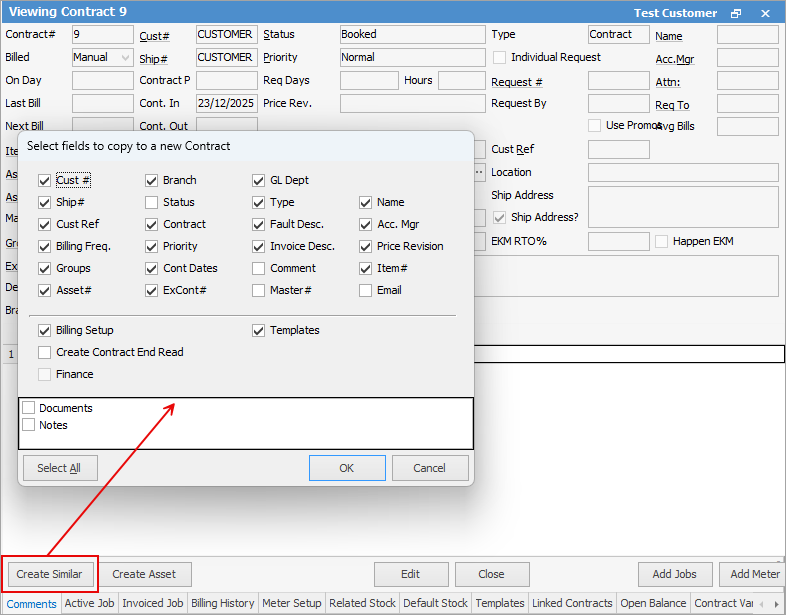Screen dimensions: 786x615
Task: Click the Close button at bottom
Action: click(492, 574)
